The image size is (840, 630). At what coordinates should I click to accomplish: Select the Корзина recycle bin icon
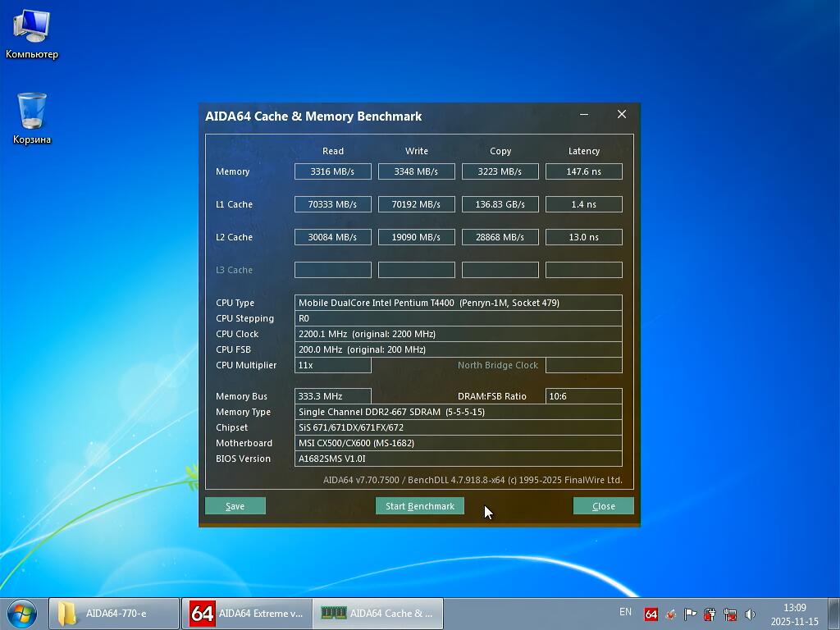coord(32,119)
